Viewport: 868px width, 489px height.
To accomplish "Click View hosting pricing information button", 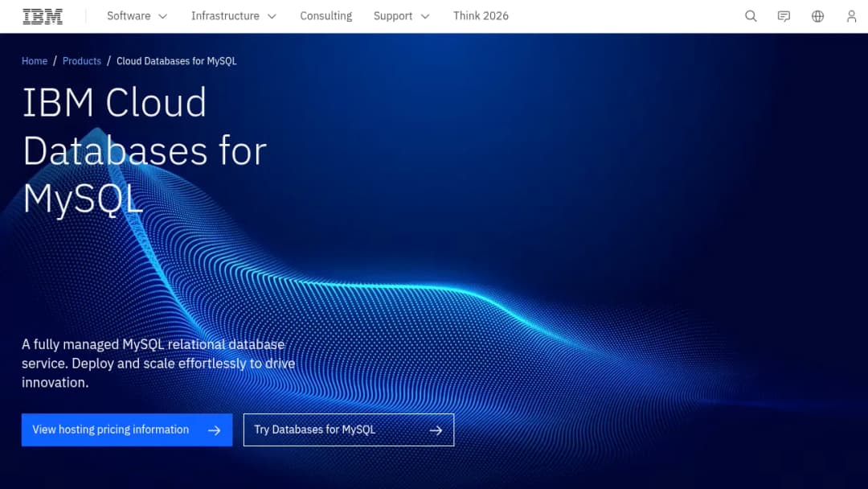I will tap(127, 429).
